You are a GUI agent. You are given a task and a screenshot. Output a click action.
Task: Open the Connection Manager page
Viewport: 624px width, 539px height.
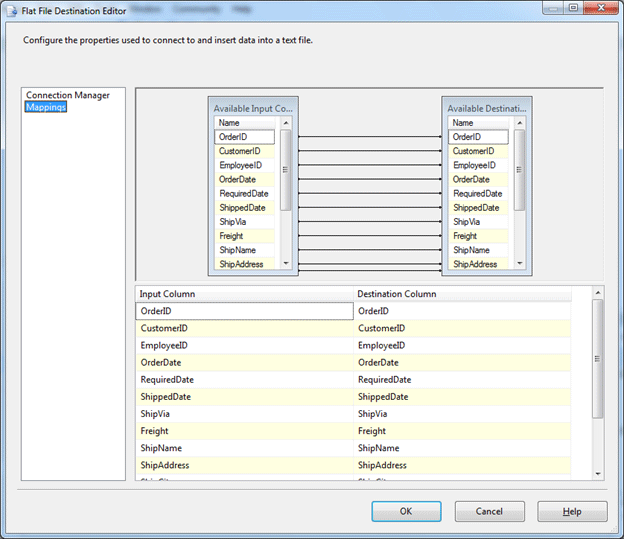pos(68,95)
